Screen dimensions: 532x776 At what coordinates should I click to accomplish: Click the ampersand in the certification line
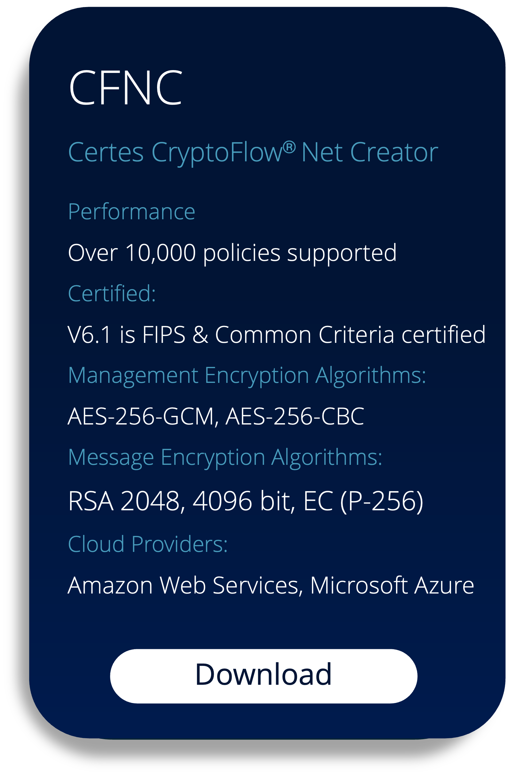point(200,335)
